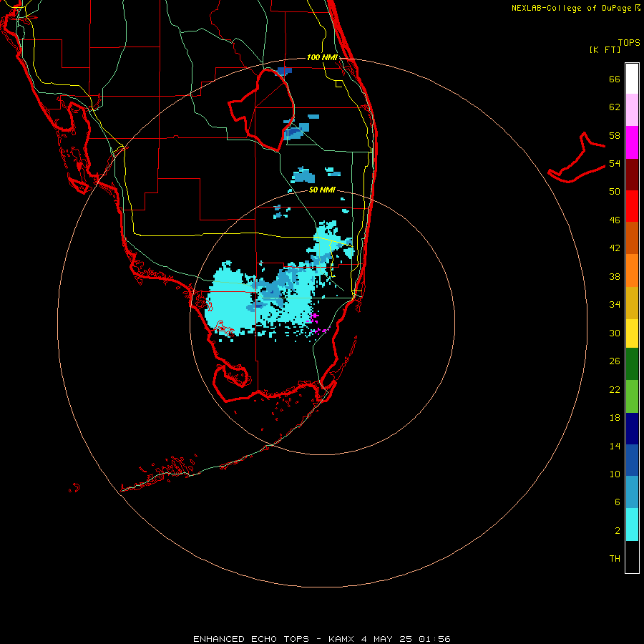Click the legend value 46
Image resolution: width=644 pixels, height=644 pixels.
point(615,220)
